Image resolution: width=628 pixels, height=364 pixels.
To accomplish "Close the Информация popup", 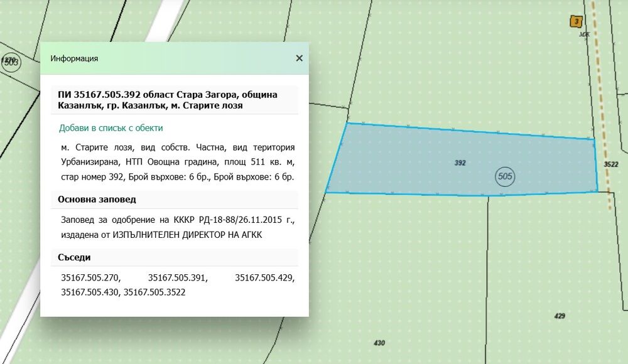I will [299, 58].
